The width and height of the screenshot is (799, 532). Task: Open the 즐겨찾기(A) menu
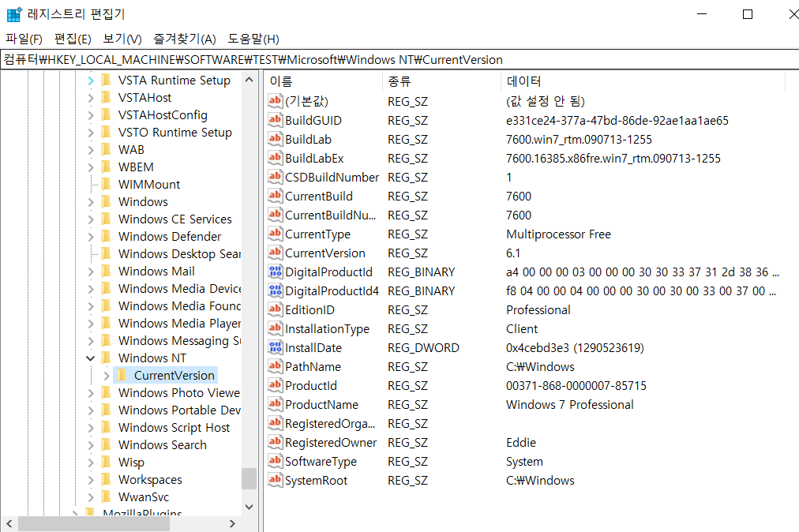(185, 39)
